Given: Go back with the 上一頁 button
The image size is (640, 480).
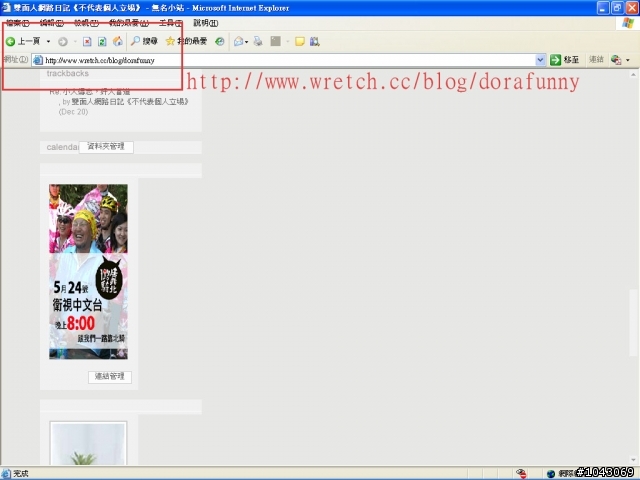Looking at the screenshot, I should coord(23,41).
